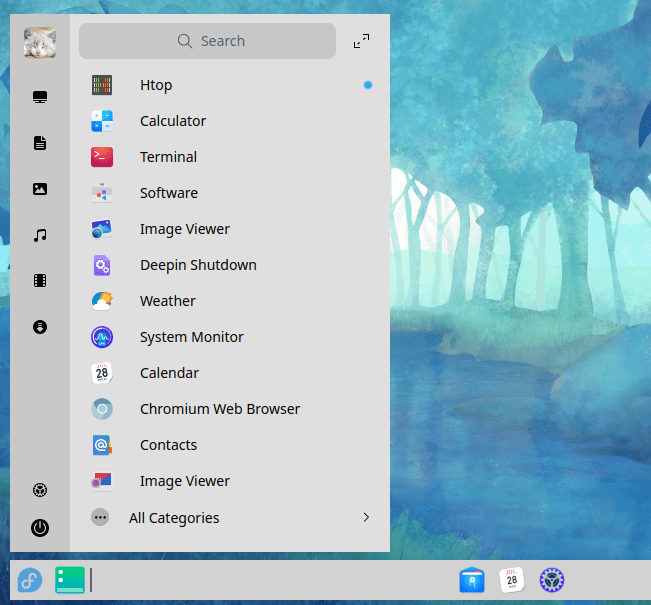Select the Terminal text label
651x605 pixels.
pos(169,157)
